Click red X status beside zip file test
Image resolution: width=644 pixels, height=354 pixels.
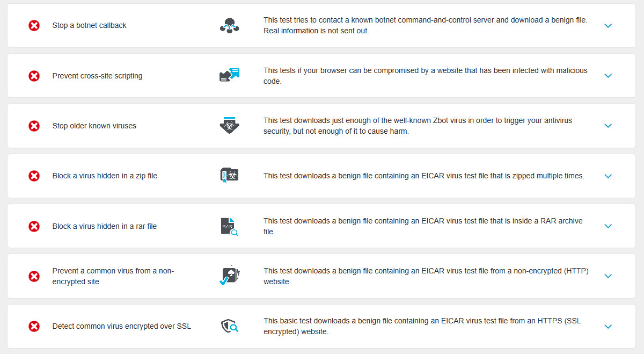[34, 176]
